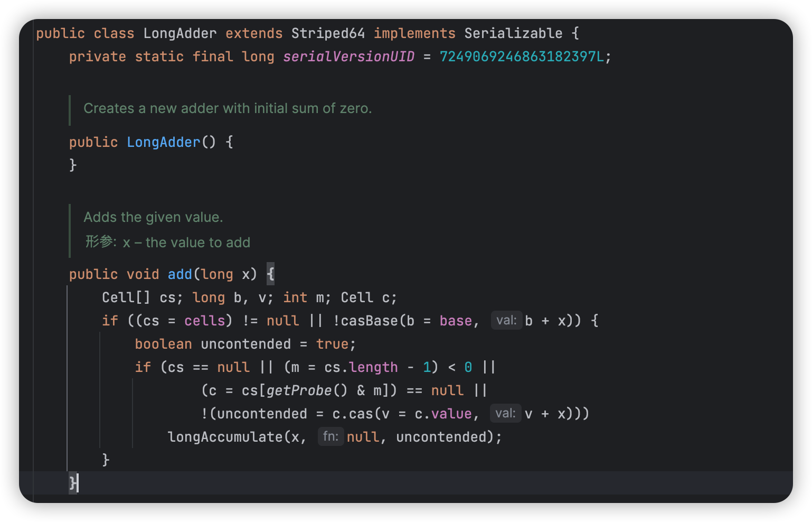
Task: Click the 'true' literal
Action: [332, 344]
